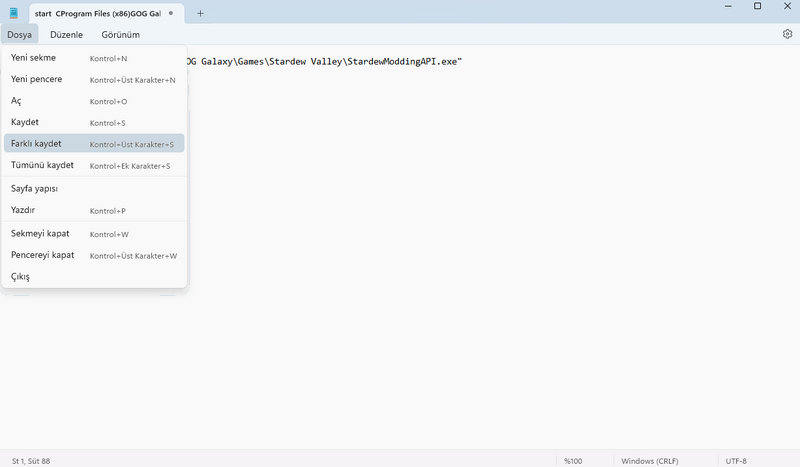The image size is (800, 467).
Task: Select Çıkış to exit Notepad
Action: point(94,276)
